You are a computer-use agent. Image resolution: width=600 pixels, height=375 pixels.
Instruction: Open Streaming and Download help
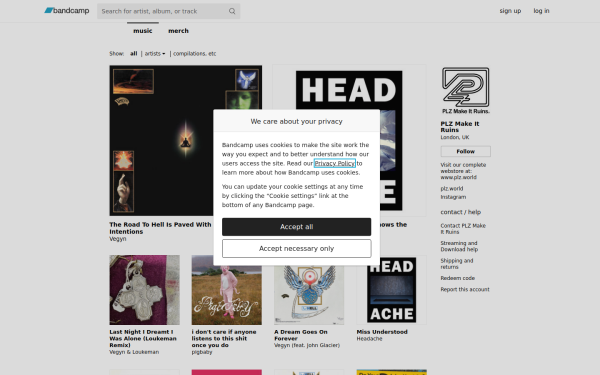pos(459,246)
